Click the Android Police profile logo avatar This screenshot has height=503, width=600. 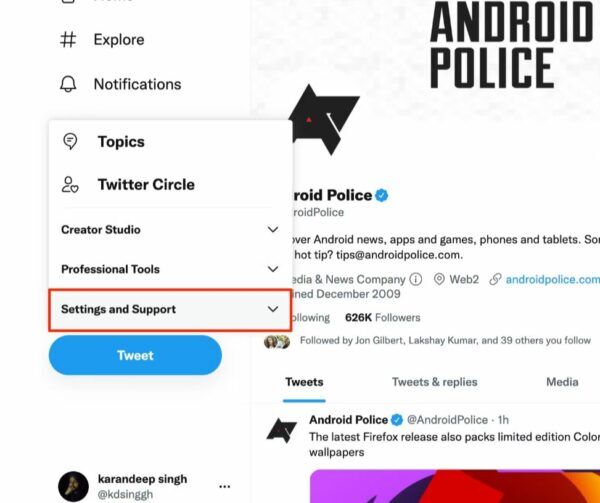(x=324, y=120)
